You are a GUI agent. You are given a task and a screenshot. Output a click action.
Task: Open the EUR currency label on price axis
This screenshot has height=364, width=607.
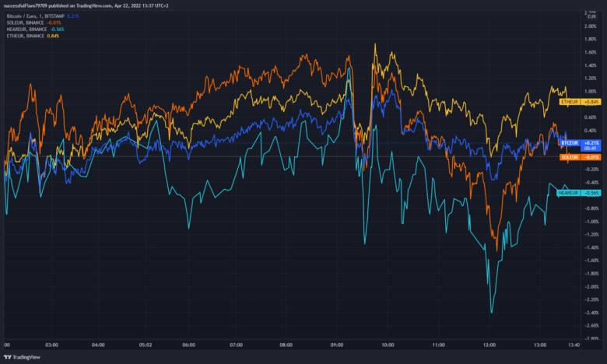pos(591,16)
